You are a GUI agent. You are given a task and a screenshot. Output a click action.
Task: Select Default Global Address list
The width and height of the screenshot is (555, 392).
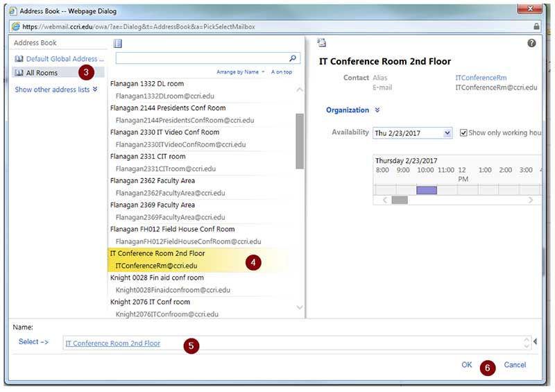(x=59, y=59)
